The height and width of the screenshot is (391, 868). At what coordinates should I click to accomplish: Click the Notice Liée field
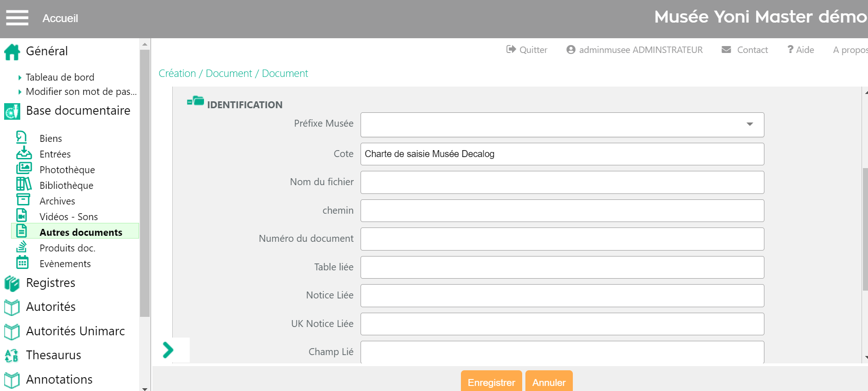tap(562, 296)
